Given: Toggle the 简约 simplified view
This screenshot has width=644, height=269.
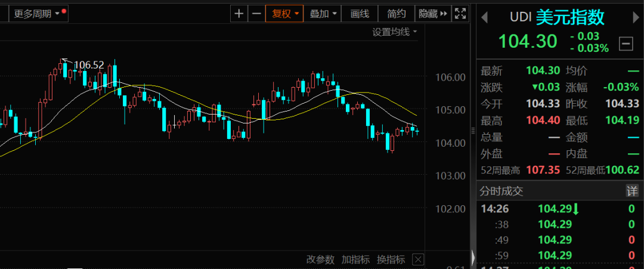Looking at the screenshot, I should [397, 14].
